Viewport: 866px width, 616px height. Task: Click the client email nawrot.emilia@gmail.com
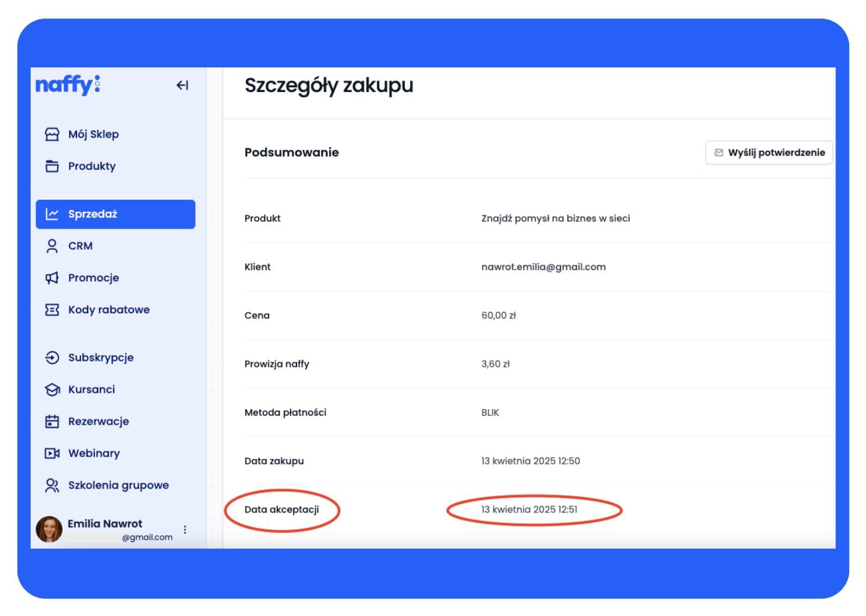(x=544, y=267)
